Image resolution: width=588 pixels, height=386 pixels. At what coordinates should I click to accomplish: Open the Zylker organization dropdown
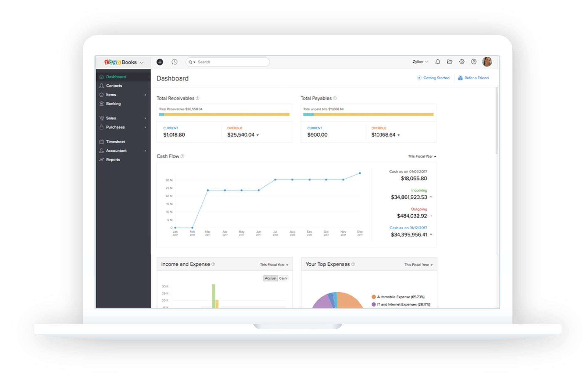click(420, 62)
